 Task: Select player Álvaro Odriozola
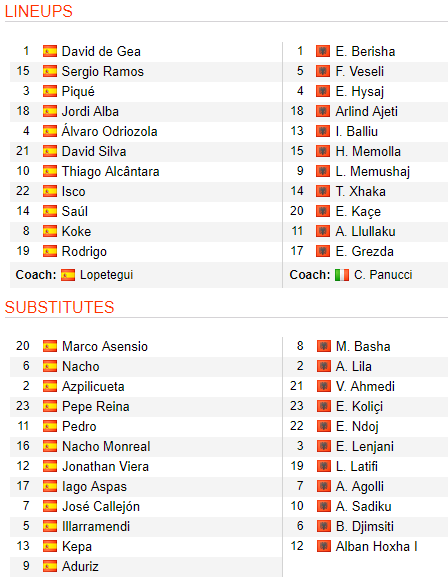coord(109,131)
